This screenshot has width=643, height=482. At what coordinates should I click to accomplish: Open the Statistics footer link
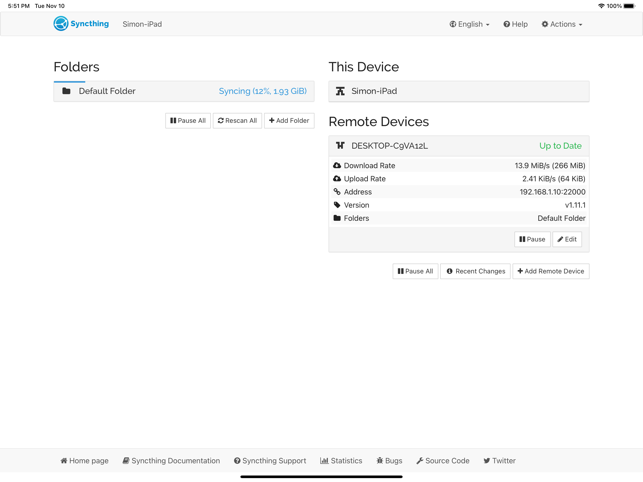tap(341, 461)
